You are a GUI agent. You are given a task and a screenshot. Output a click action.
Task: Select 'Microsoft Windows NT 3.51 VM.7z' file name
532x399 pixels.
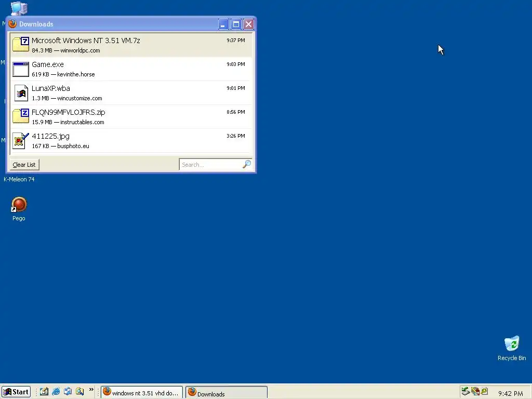pyautogui.click(x=86, y=41)
